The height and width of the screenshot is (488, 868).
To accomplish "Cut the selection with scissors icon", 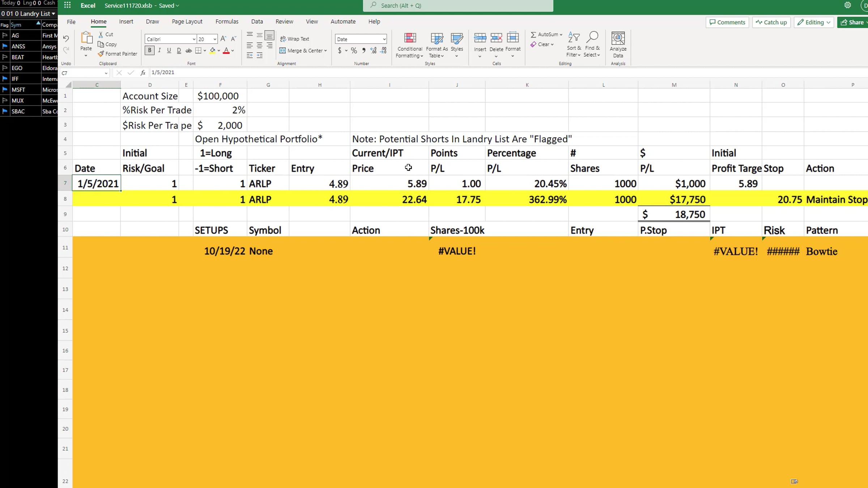I will [x=101, y=34].
